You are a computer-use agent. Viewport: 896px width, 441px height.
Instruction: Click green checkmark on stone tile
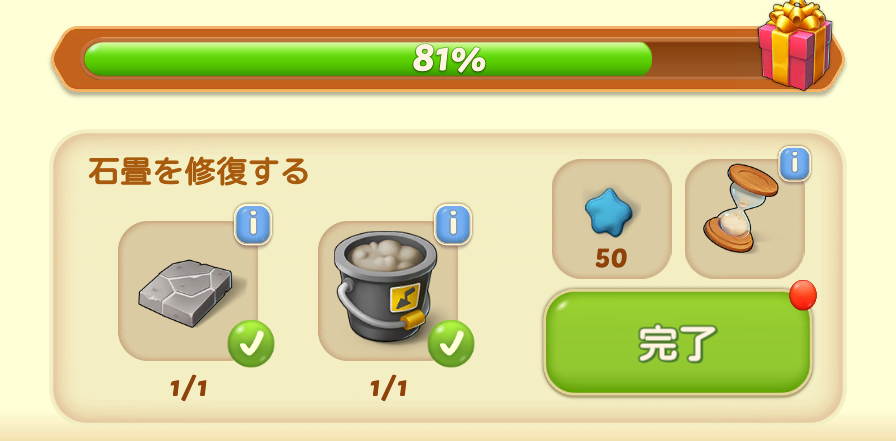pyautogui.click(x=251, y=344)
